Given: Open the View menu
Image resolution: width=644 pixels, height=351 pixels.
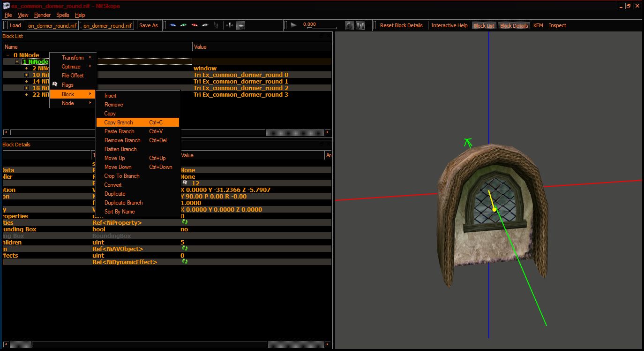Looking at the screenshot, I should pos(23,15).
